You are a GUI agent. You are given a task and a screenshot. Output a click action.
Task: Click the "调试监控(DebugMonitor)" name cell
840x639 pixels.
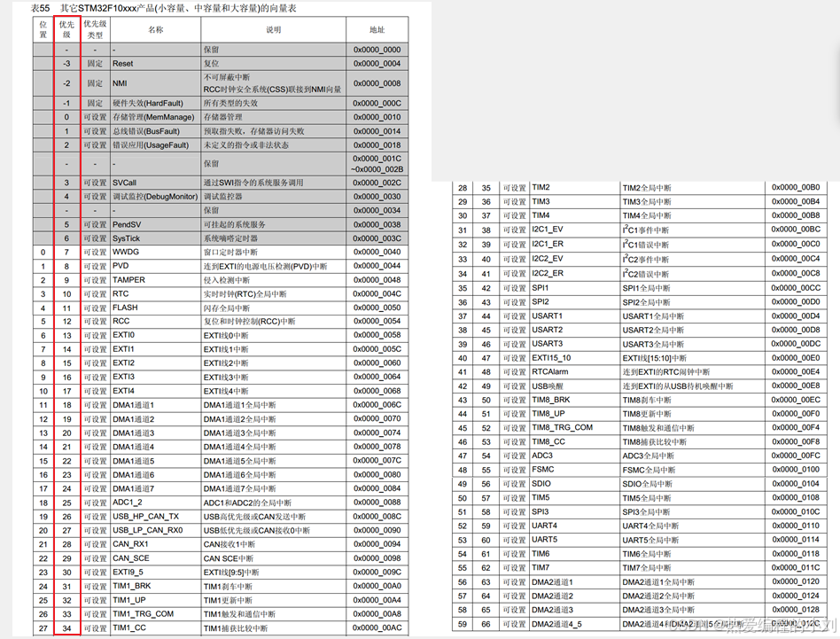point(155,197)
